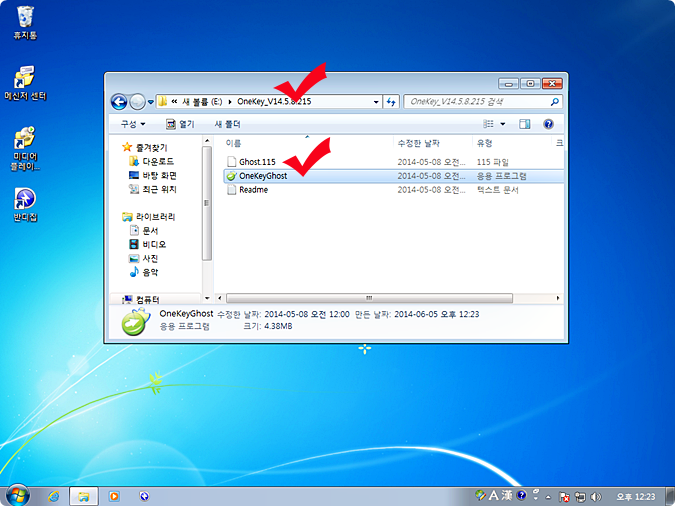Viewport: 675px width, 506px height.
Task: Select the OneKeyGhost application file
Action: (393, 176)
